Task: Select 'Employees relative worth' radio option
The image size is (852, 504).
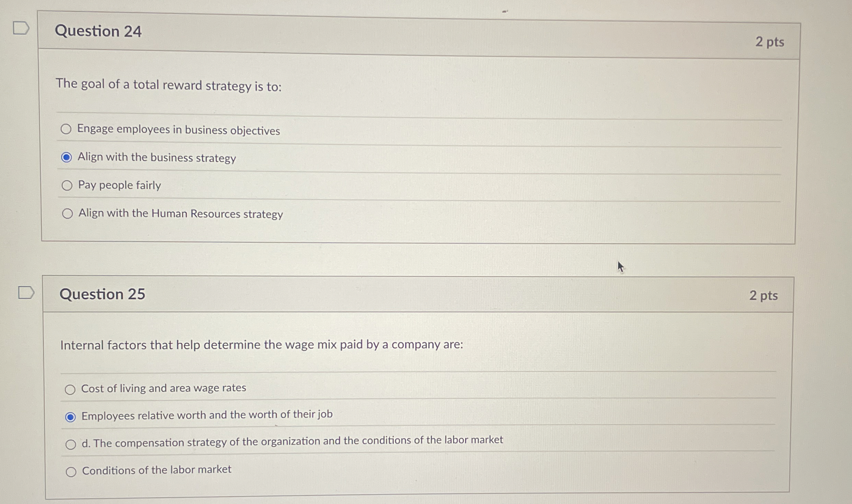Action: (71, 417)
